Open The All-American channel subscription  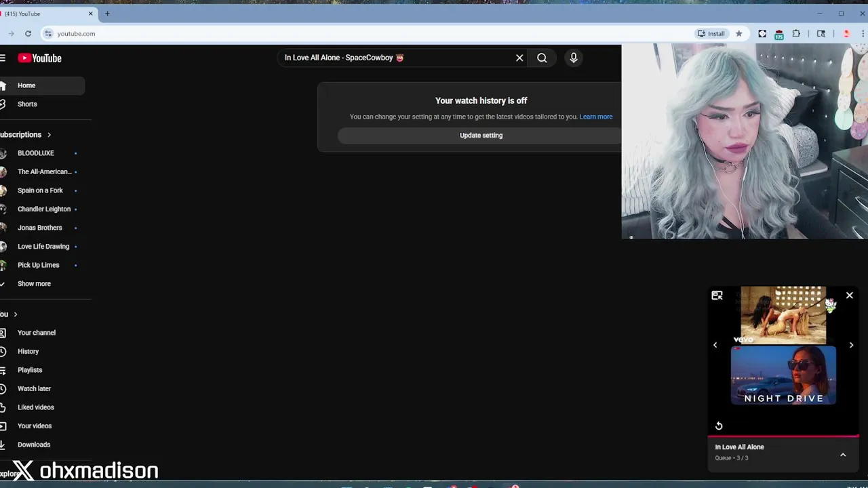(x=44, y=171)
